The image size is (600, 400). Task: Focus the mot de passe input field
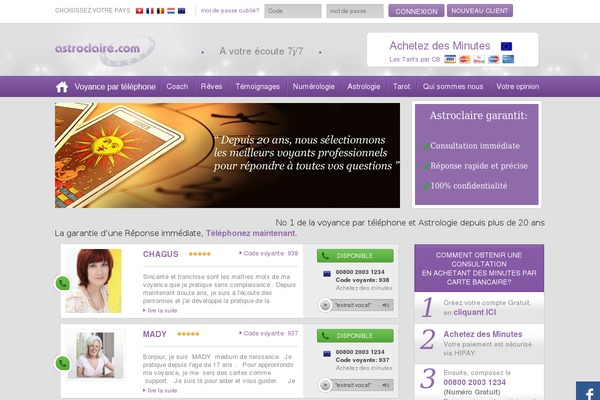(355, 11)
